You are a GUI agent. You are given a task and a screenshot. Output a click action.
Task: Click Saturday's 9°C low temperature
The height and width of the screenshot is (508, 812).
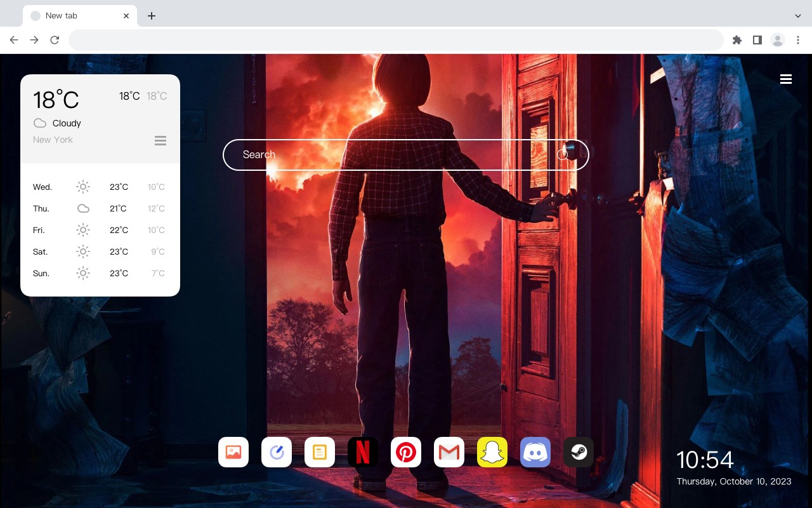[x=158, y=251]
